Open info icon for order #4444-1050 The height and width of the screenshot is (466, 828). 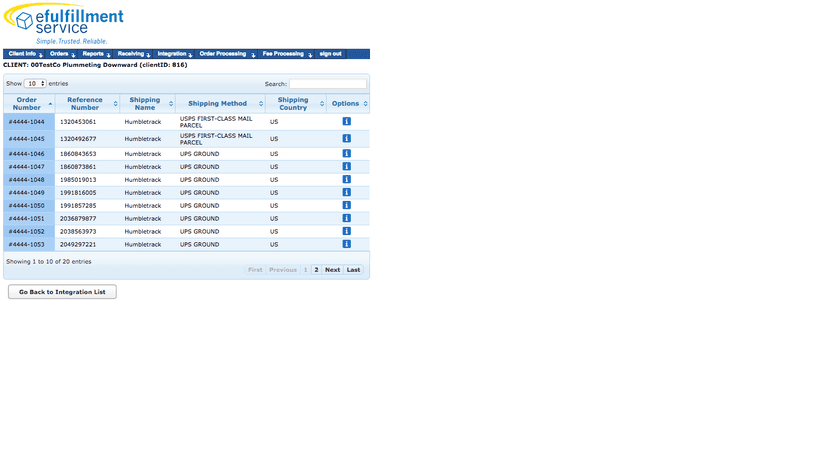[346, 206]
